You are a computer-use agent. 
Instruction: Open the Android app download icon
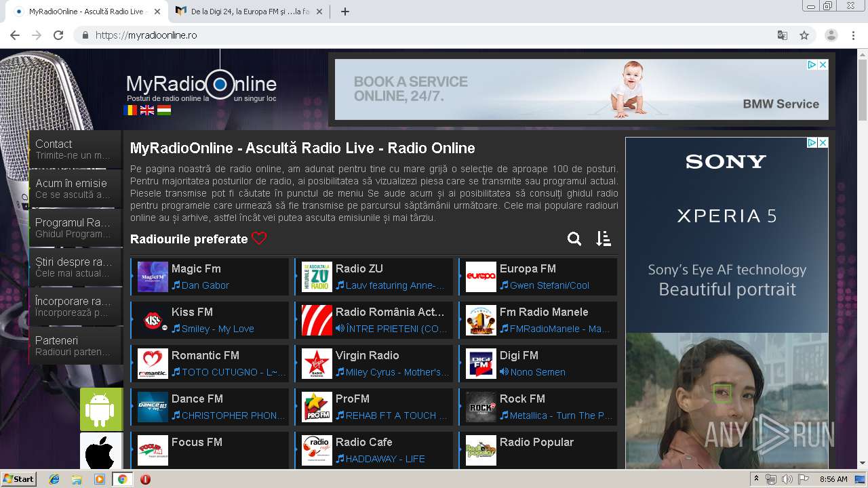(x=101, y=409)
